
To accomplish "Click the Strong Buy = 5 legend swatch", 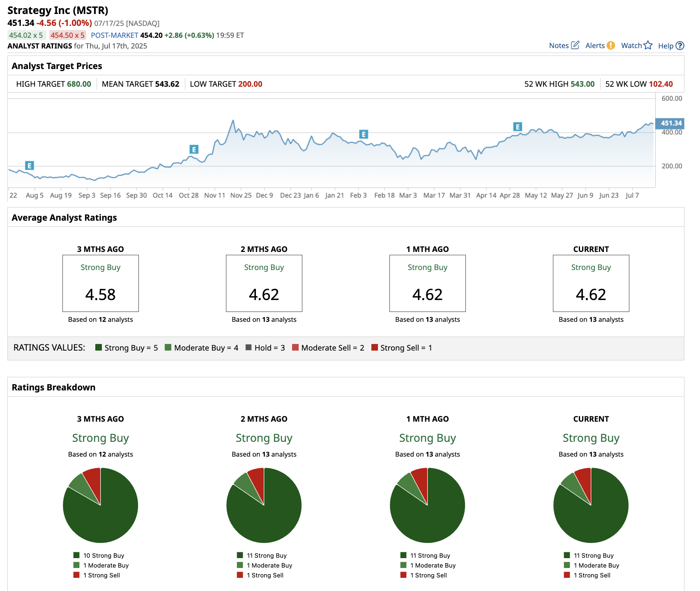I will (x=99, y=347).
